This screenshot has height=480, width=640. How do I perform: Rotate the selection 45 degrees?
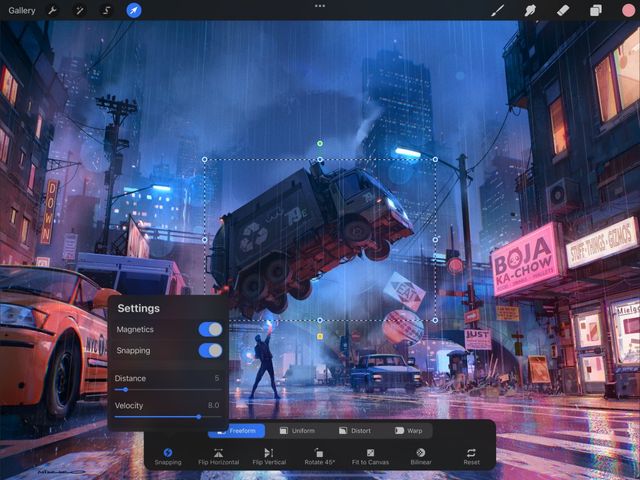tap(320, 457)
